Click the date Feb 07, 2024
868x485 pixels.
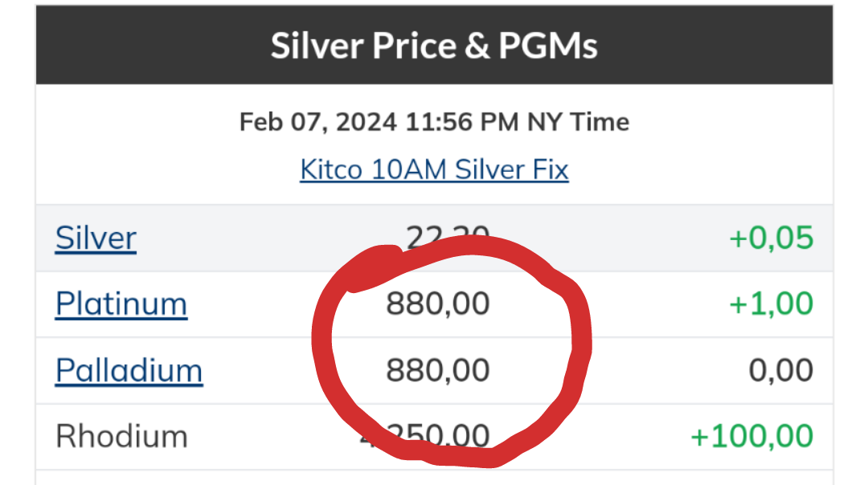317,122
